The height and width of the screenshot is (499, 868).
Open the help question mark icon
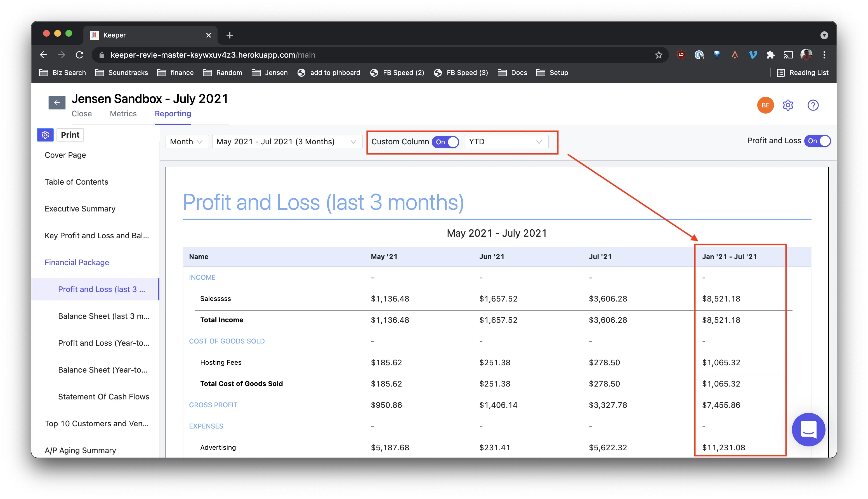(813, 105)
